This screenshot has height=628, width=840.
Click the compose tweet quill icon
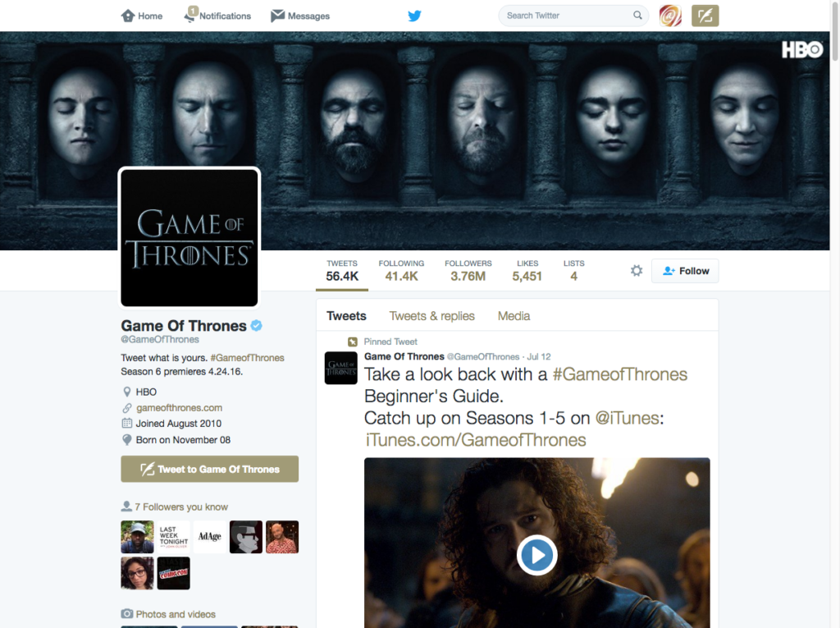pyautogui.click(x=705, y=16)
